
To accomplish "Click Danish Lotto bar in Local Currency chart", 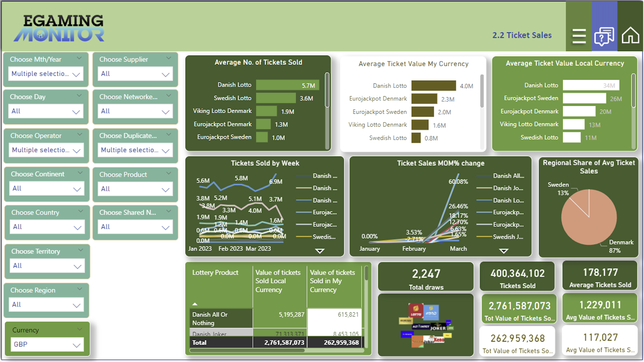I will (x=591, y=85).
